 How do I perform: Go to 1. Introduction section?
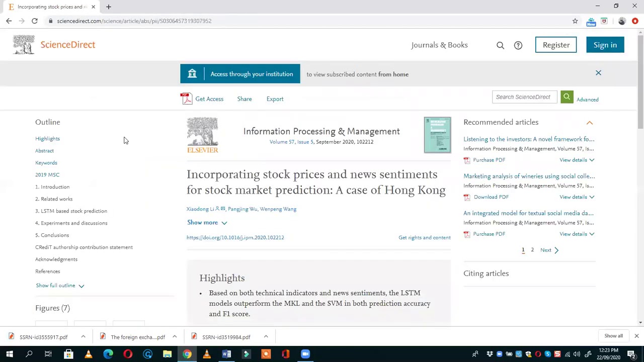(x=52, y=187)
